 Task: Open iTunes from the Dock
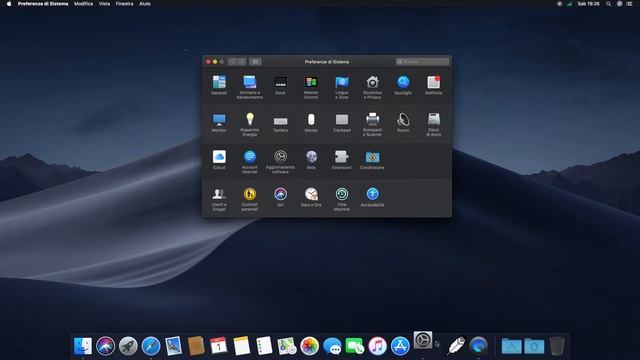coord(378,346)
